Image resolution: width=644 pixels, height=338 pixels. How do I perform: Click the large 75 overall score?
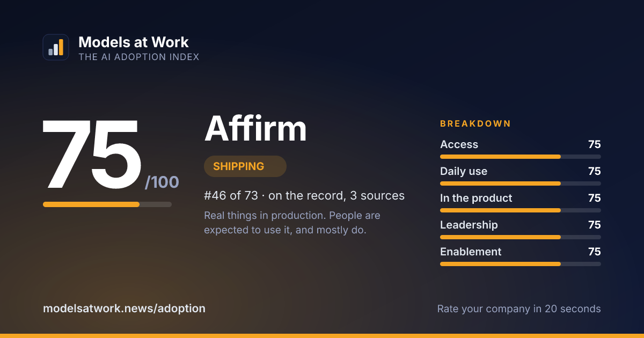pyautogui.click(x=92, y=155)
